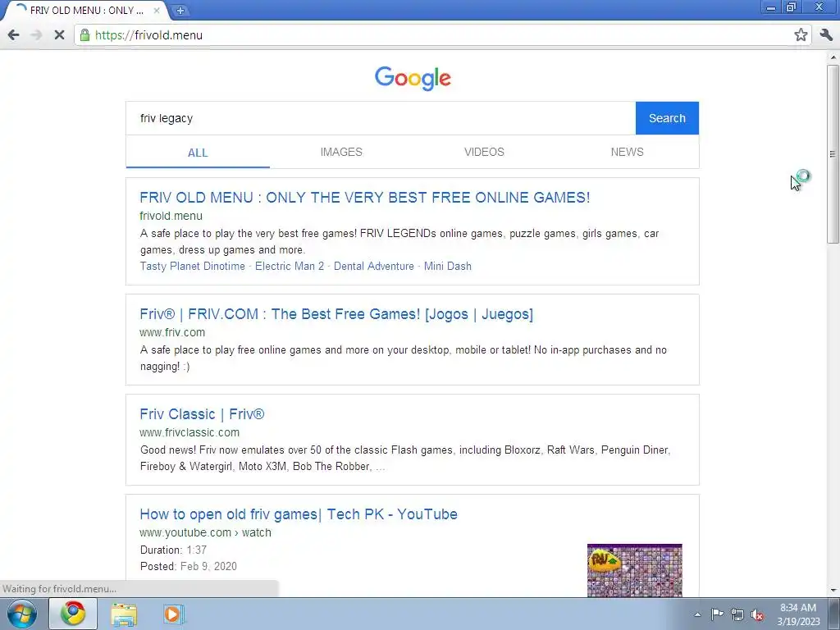Bookmark this page with the star icon
The image size is (840, 630).
click(801, 35)
